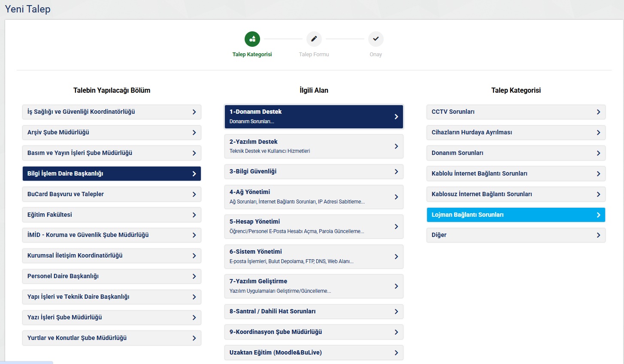Expand 4-Ağ Yönetimi area
Viewport: 624px width, 364px height.
pyautogui.click(x=313, y=197)
